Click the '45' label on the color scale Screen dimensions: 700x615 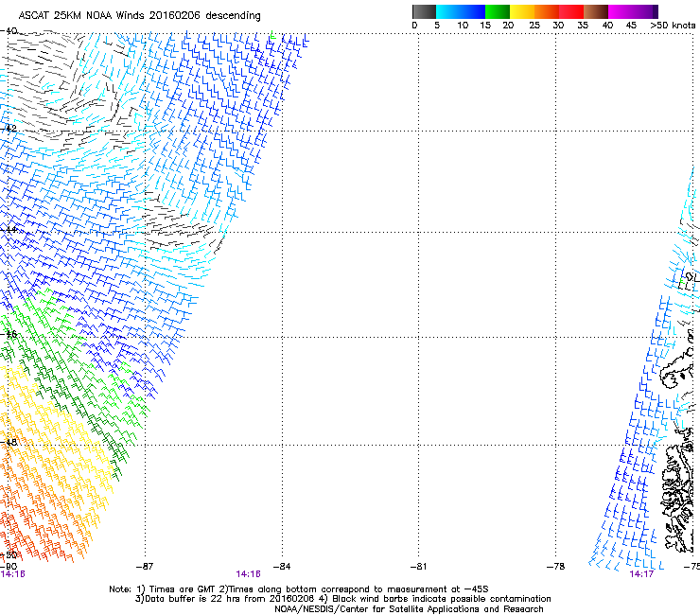click(x=631, y=26)
